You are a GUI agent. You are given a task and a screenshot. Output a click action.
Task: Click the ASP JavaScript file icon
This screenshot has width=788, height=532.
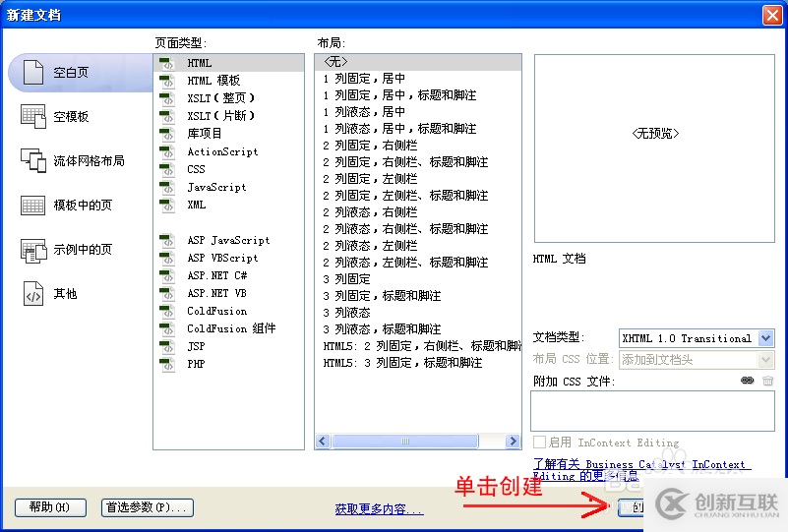[167, 241]
